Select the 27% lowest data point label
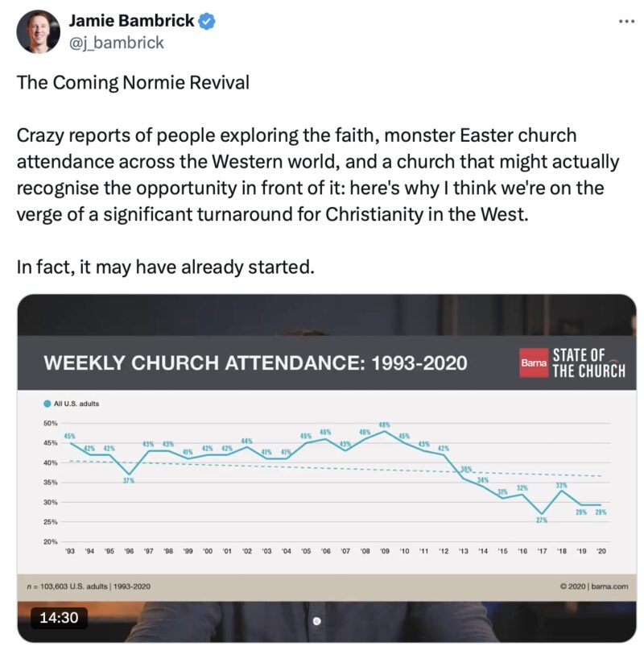 (x=542, y=520)
